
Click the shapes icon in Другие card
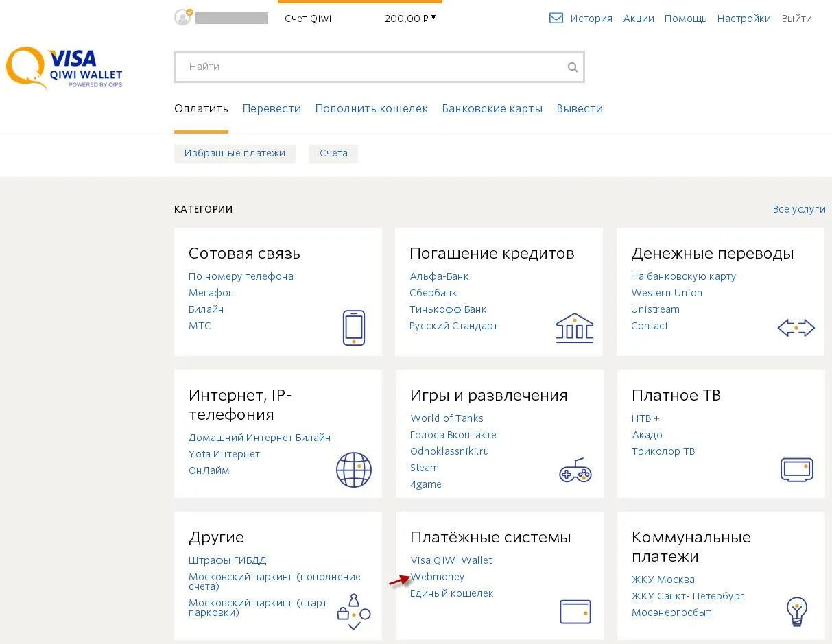tap(354, 612)
